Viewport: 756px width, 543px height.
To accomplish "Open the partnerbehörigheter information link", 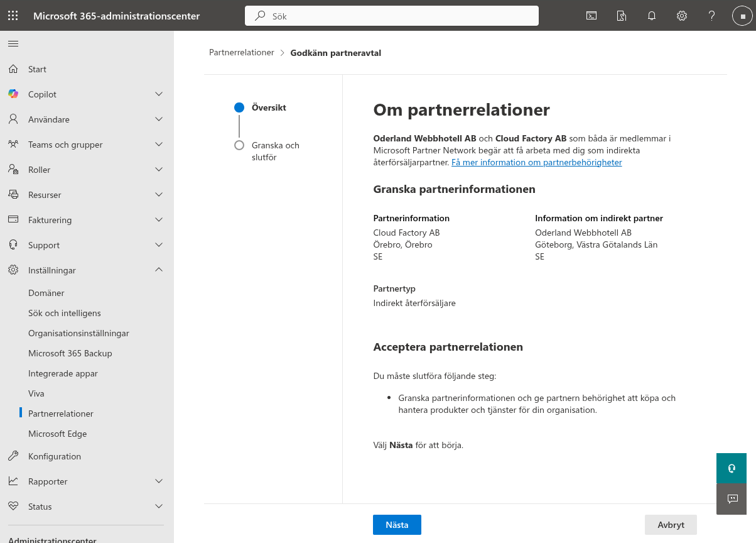I will point(536,162).
